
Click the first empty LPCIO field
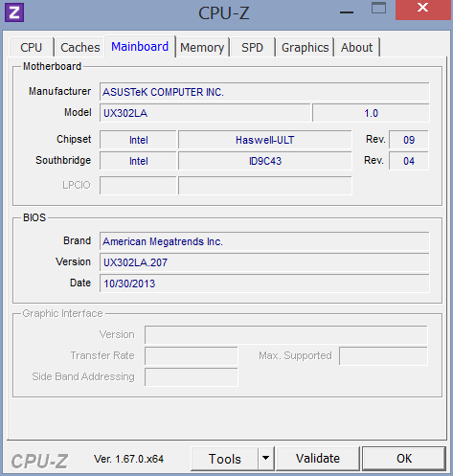(138, 185)
